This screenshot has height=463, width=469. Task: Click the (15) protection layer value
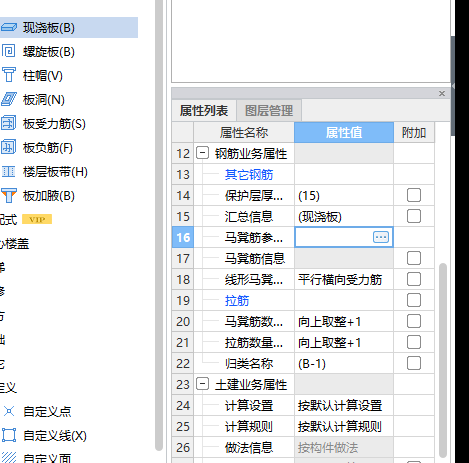[x=309, y=196]
